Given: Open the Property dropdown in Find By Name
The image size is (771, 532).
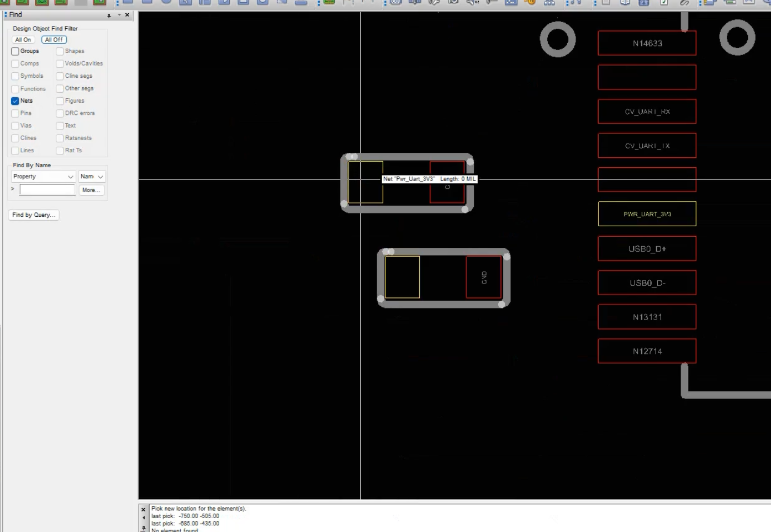Looking at the screenshot, I should pos(43,177).
